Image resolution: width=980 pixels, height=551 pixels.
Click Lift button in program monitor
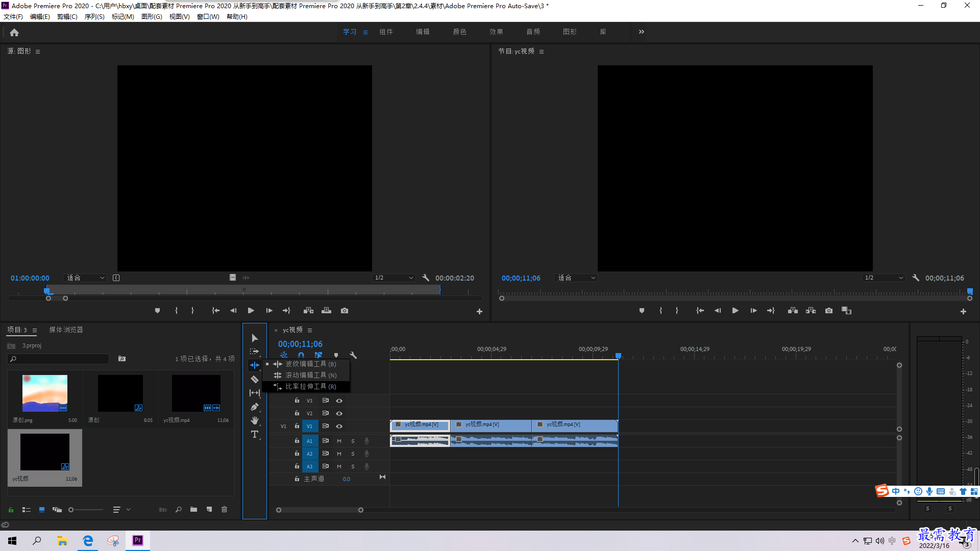click(793, 311)
